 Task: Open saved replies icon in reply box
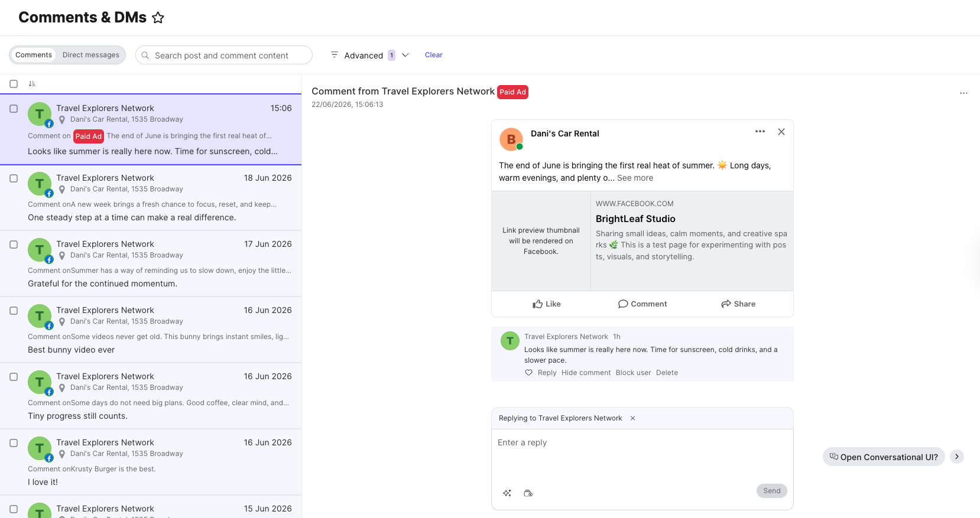(x=528, y=493)
